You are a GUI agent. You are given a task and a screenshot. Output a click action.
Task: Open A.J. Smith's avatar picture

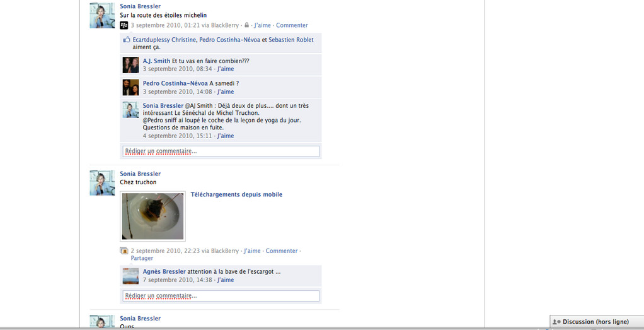[x=130, y=65]
